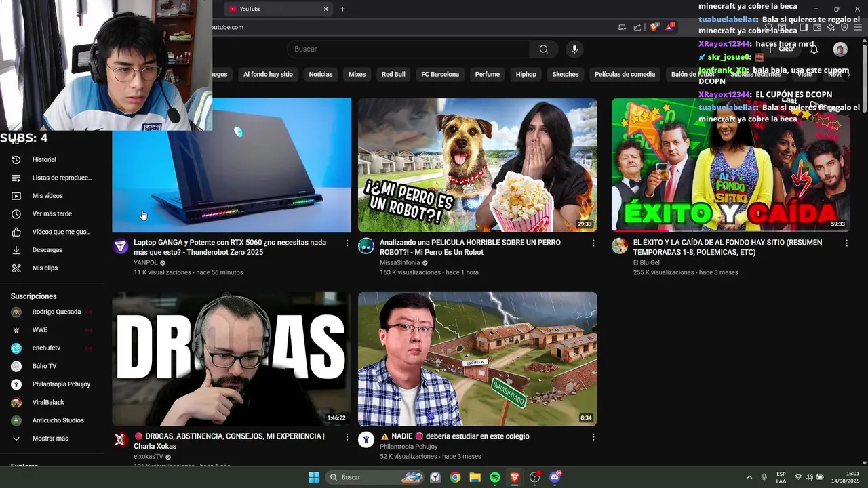Click the share page icon in the address bar
Image resolution: width=868 pixels, height=488 pixels.
point(637,27)
